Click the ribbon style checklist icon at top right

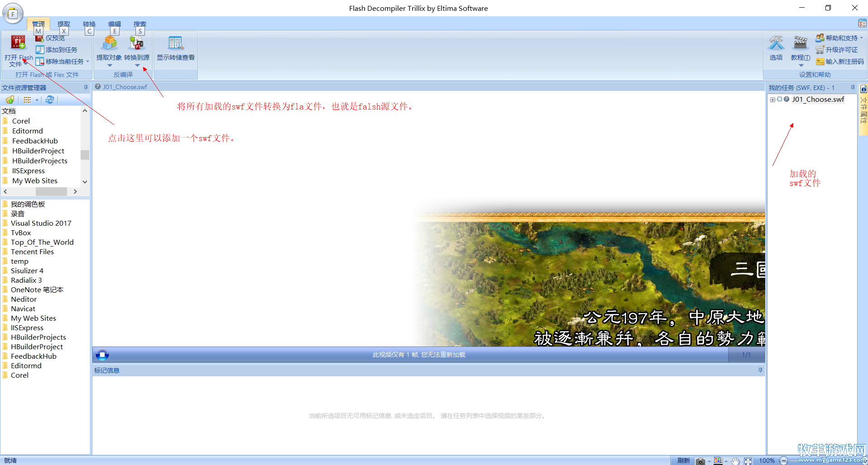tap(863, 24)
